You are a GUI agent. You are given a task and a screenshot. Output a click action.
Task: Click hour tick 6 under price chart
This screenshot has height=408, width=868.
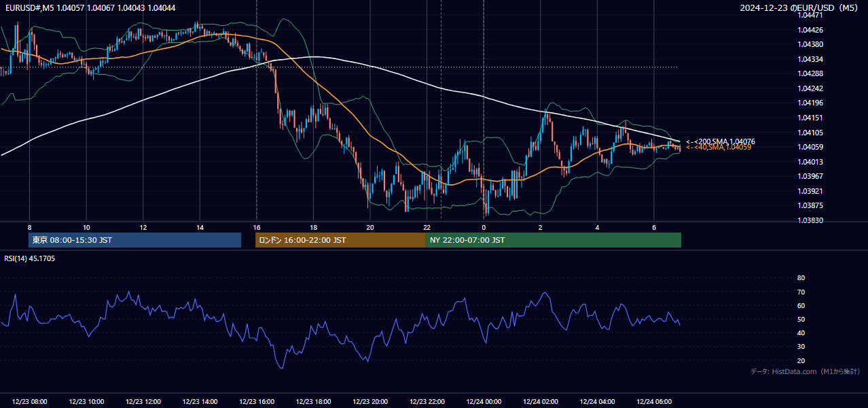pos(653,227)
